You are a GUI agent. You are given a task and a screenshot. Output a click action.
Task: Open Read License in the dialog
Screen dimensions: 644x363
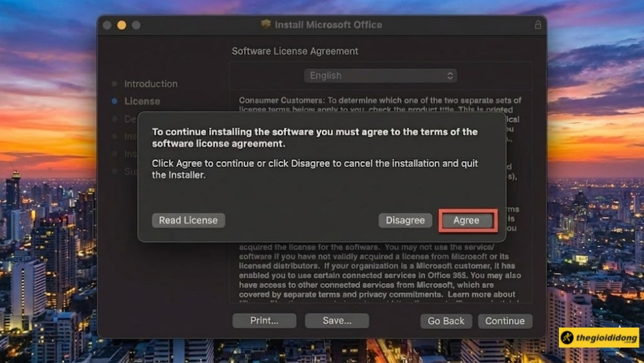coord(188,221)
